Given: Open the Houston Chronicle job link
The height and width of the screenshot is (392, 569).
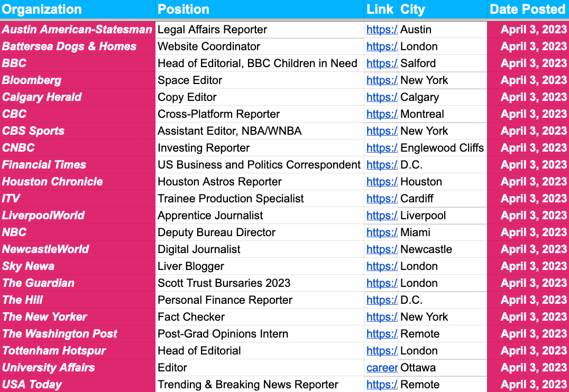Looking at the screenshot, I should pyautogui.click(x=381, y=182).
